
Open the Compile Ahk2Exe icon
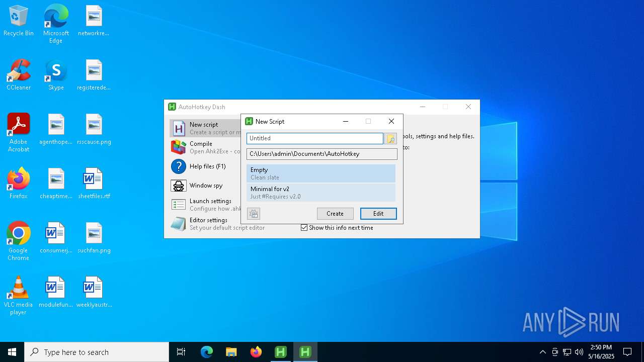179,147
